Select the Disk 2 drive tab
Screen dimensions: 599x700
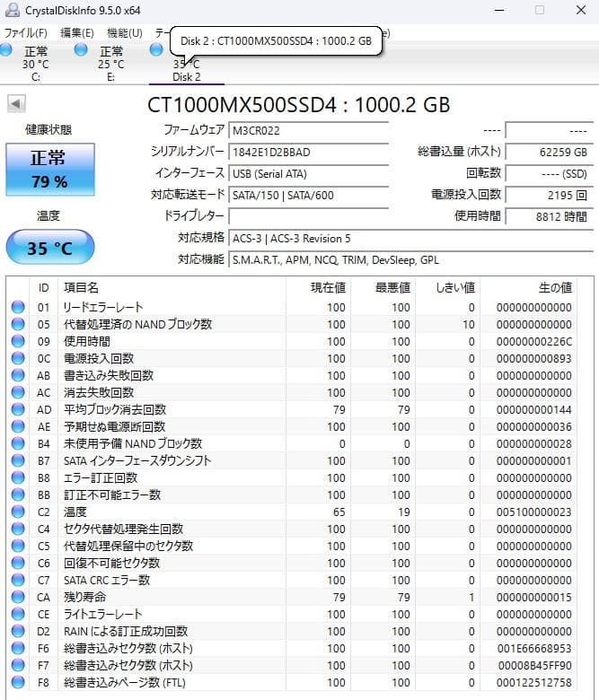click(186, 64)
